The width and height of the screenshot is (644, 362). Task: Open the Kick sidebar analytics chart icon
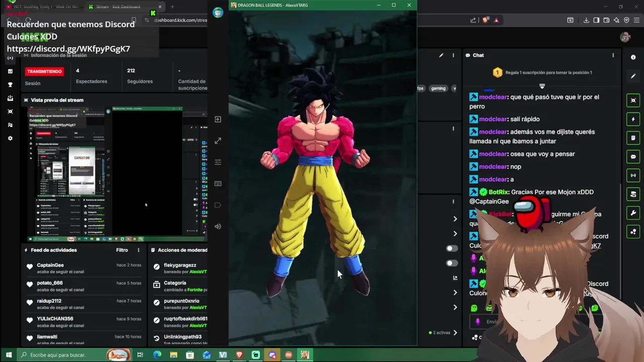(x=10, y=71)
